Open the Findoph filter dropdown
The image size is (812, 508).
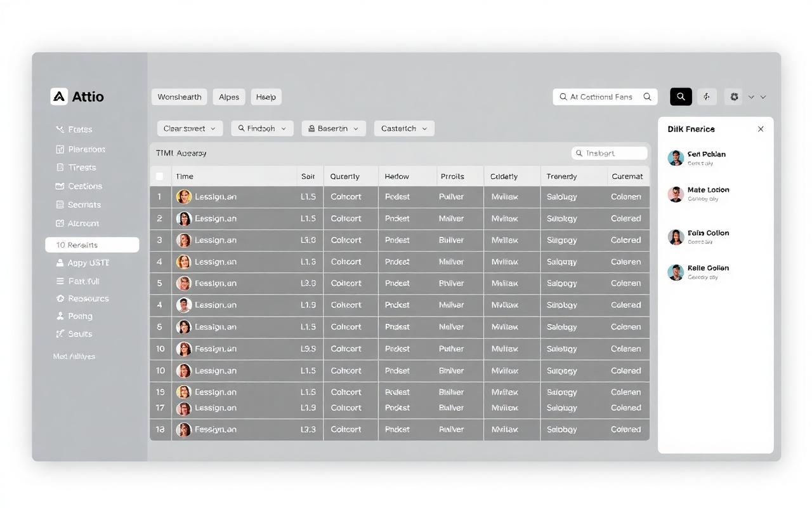262,128
